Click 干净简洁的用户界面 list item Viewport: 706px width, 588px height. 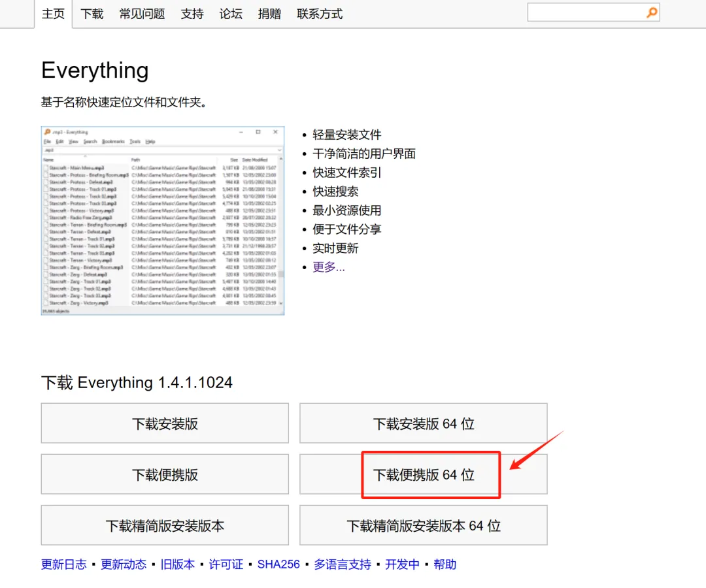click(x=364, y=154)
